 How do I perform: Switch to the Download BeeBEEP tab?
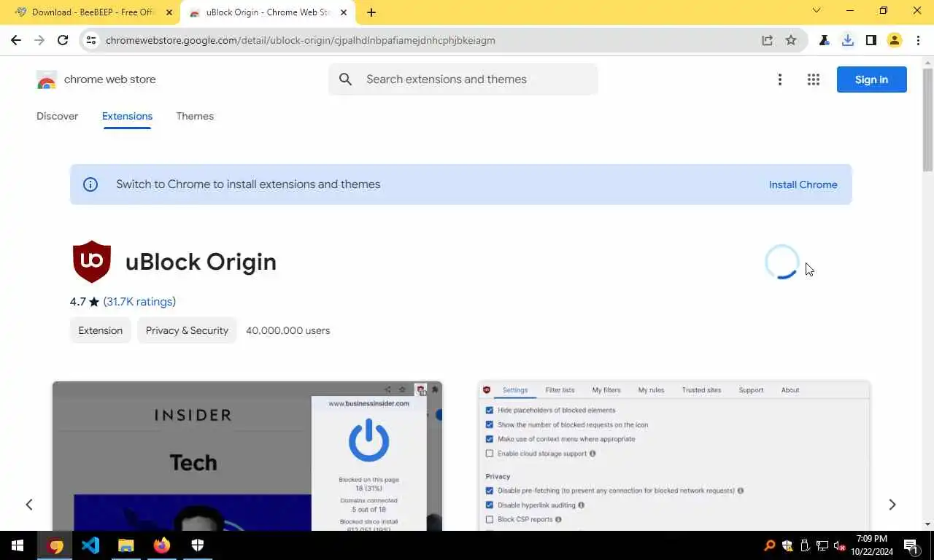point(91,12)
